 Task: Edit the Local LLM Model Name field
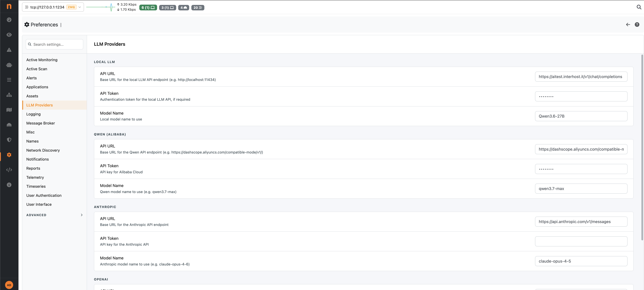click(581, 116)
